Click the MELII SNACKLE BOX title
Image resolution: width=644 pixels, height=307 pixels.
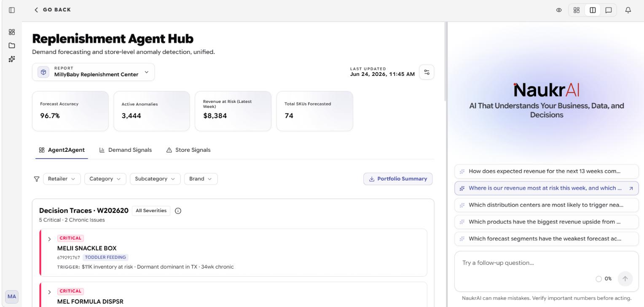point(87,248)
